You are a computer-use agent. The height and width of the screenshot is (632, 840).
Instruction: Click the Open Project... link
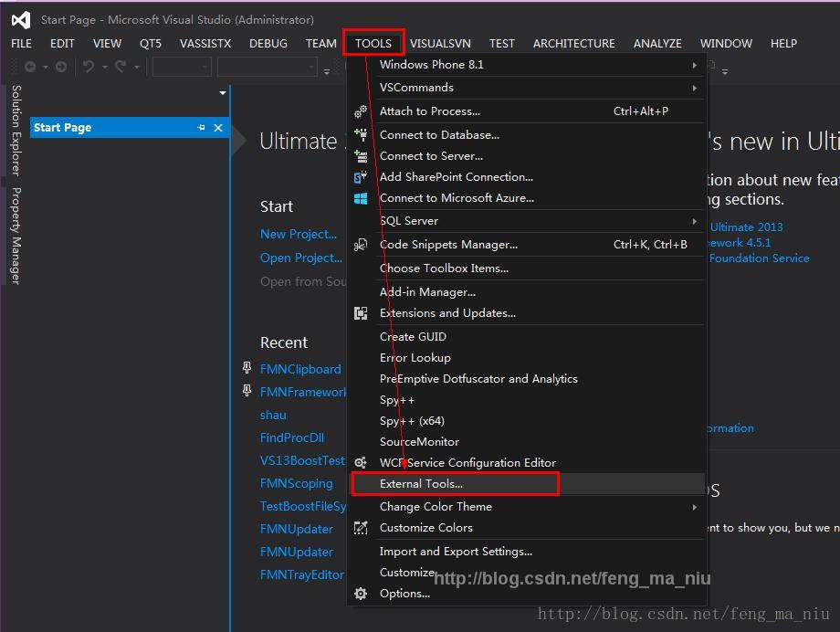pos(301,258)
